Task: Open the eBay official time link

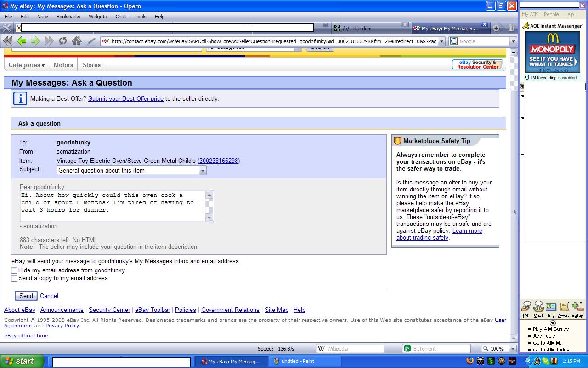Action: 26,336
